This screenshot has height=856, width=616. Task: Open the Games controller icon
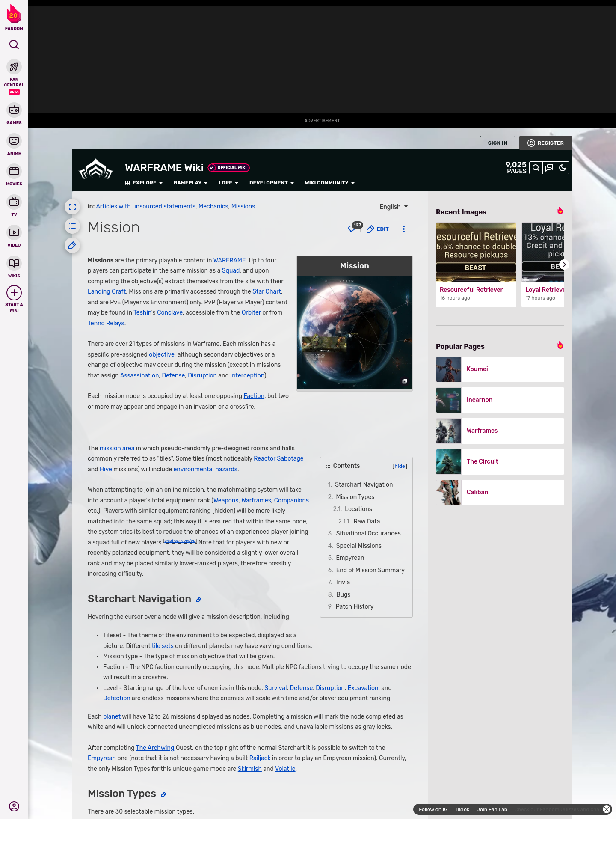[x=14, y=110]
